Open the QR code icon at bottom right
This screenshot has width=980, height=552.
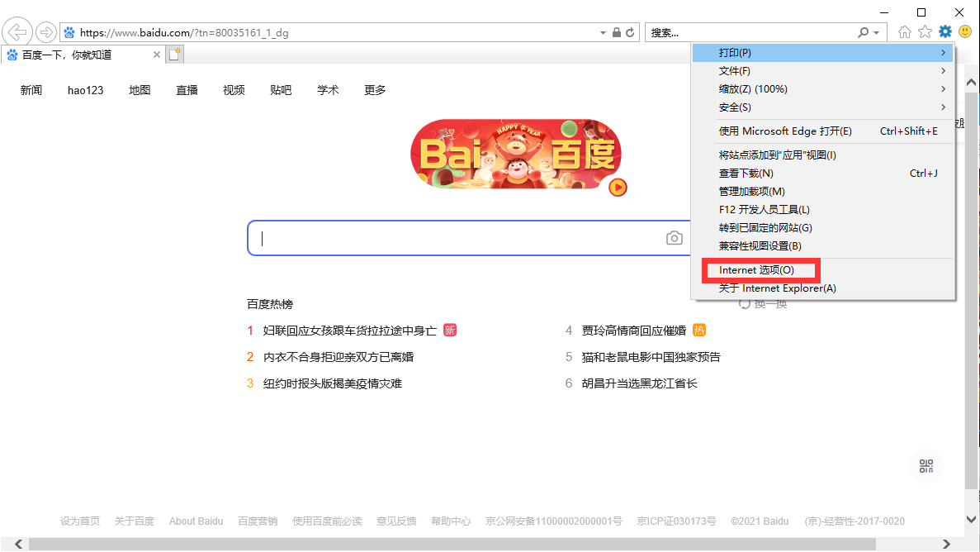click(x=926, y=465)
